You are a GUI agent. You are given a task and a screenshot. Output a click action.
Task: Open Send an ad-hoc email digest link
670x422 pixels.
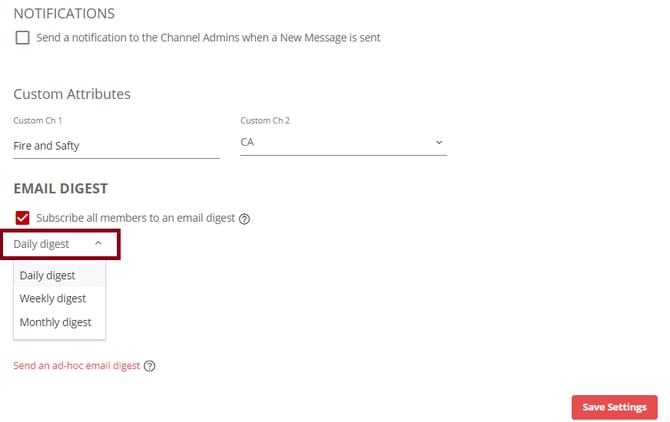click(76, 366)
